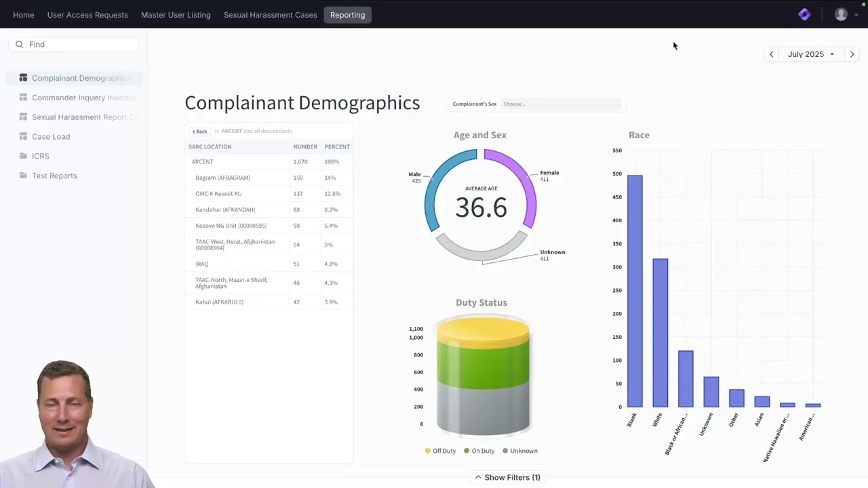868x488 pixels.
Task: Open Master User Listing tab
Action: pyautogui.click(x=176, y=15)
